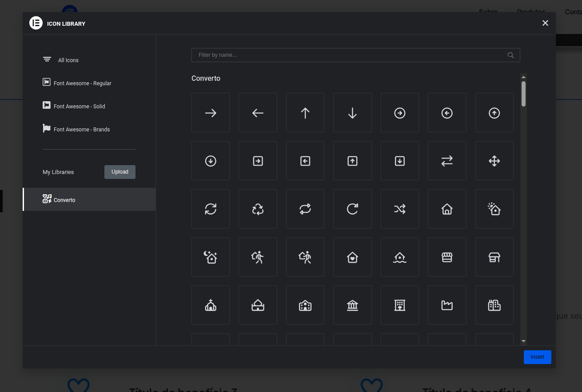Select the right arrow icon
The height and width of the screenshot is (392, 582).
(211, 113)
